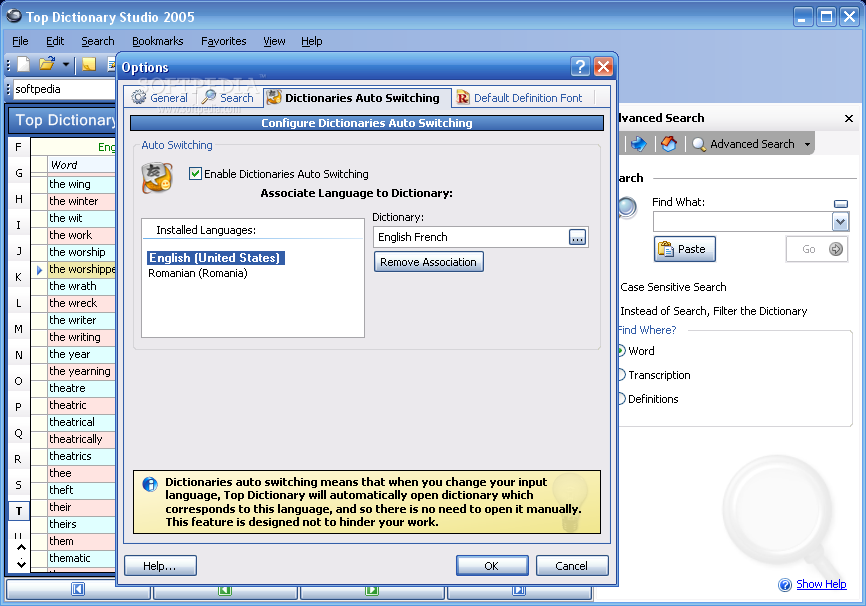Viewport: 866px width, 606px height.
Task: Click the Word column header
Action: (82, 165)
